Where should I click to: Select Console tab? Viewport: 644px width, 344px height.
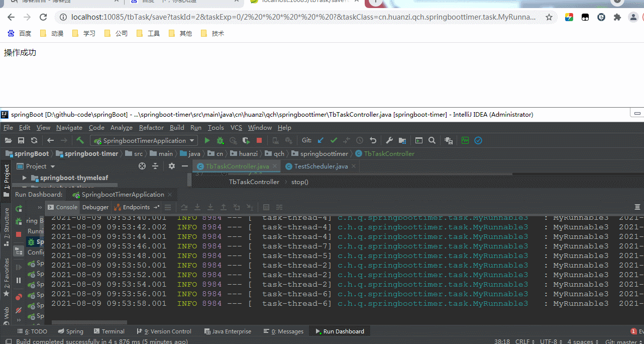pyautogui.click(x=62, y=207)
